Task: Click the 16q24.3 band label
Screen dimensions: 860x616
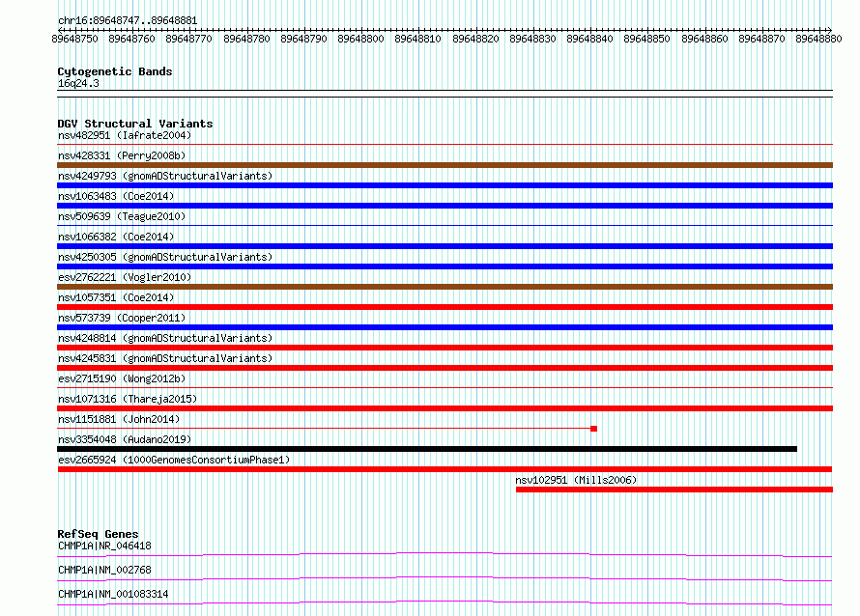Action: point(78,83)
